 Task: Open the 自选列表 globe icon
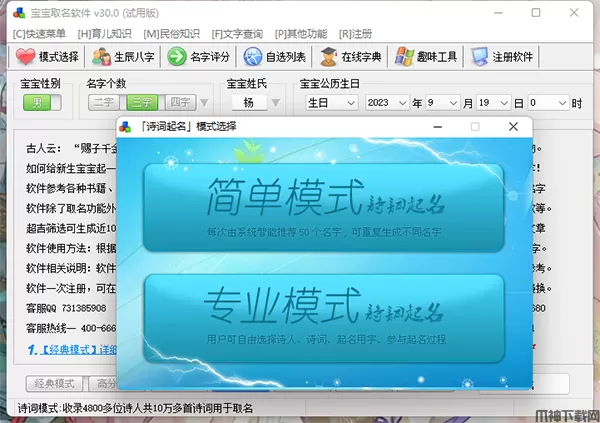pyautogui.click(x=253, y=57)
